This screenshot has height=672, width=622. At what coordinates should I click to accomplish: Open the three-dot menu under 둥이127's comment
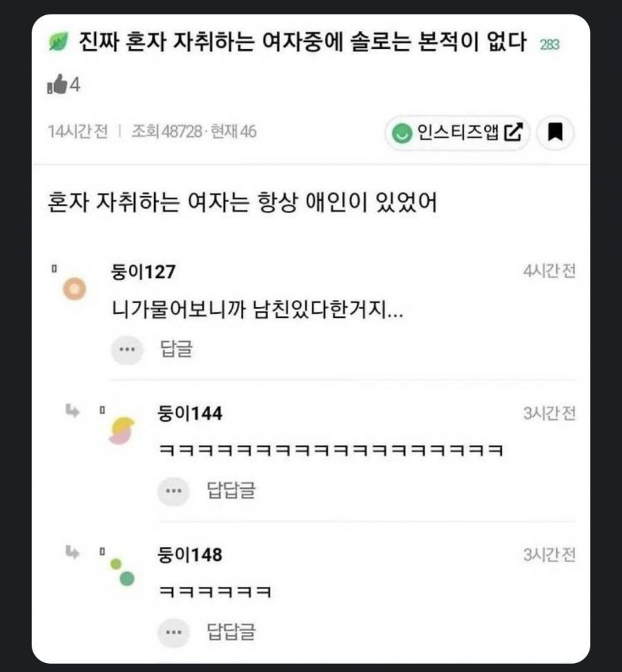click(x=126, y=350)
